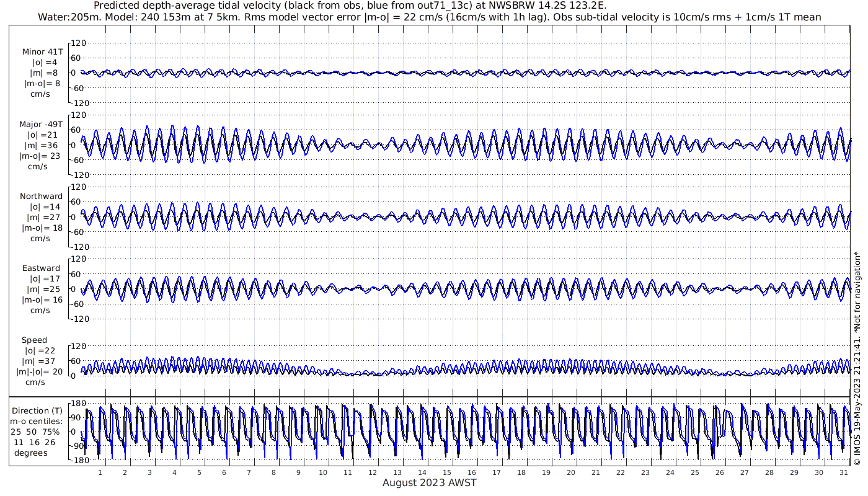Click day "1" on the date axis
Viewport: 868px width, 496px height.
coord(100,472)
